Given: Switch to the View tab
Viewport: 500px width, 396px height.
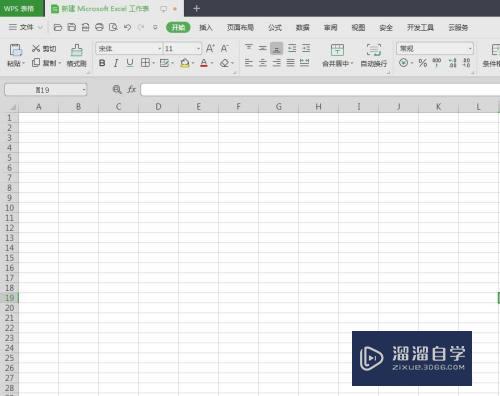Looking at the screenshot, I should tap(358, 27).
